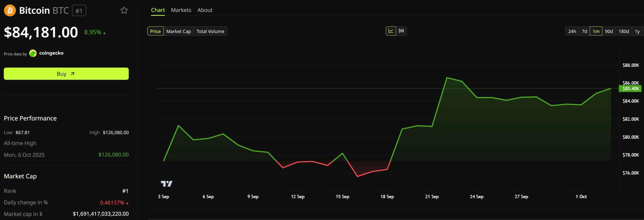Click the #1 rank badge beside BTC
This screenshot has width=644, height=220.
(79, 11)
